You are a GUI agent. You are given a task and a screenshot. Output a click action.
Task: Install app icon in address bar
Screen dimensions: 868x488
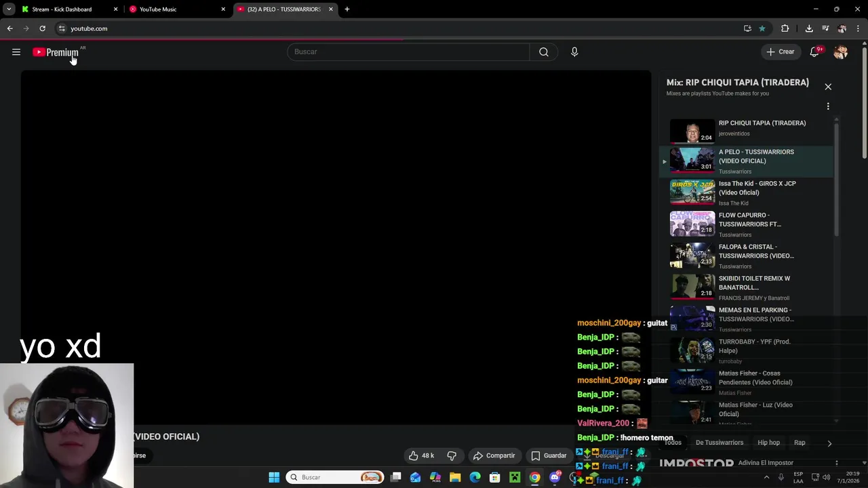747,28
